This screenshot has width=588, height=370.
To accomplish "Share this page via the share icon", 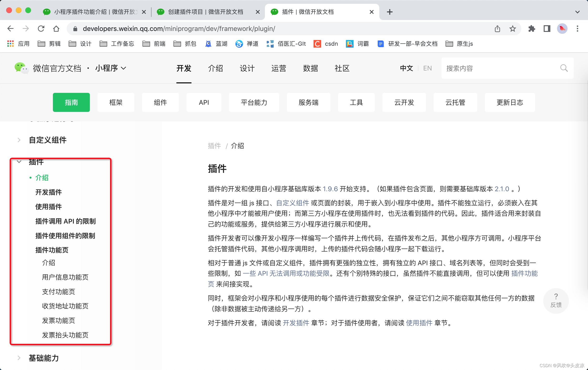I will (497, 29).
